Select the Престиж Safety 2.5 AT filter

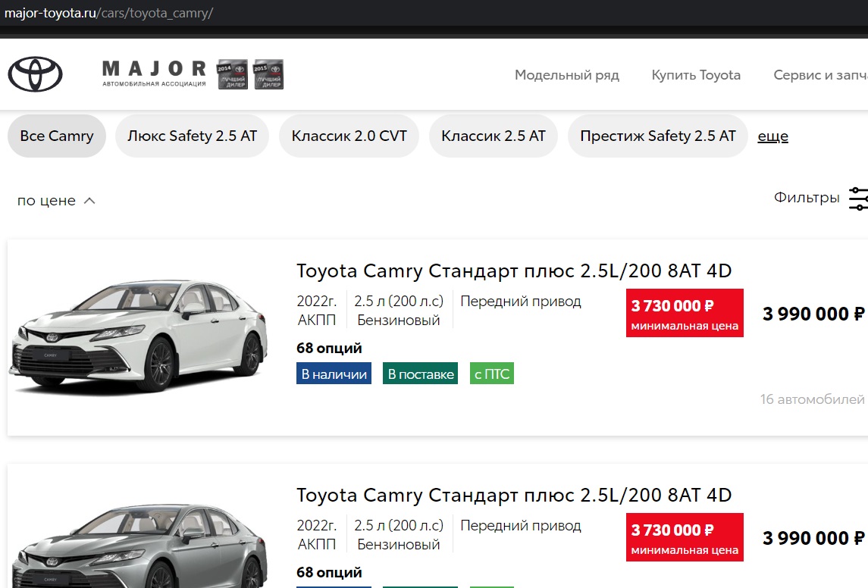[x=658, y=136]
